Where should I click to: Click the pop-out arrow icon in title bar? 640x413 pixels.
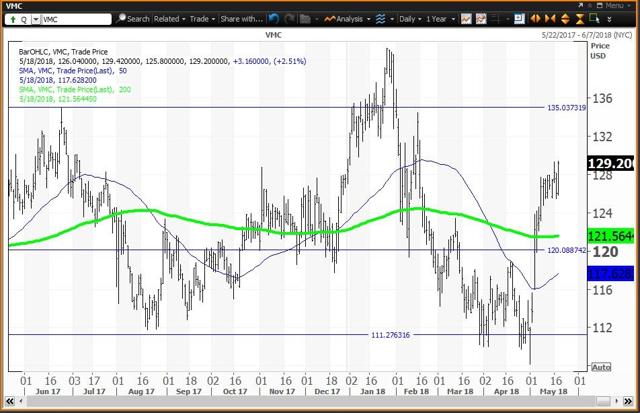(581, 5)
